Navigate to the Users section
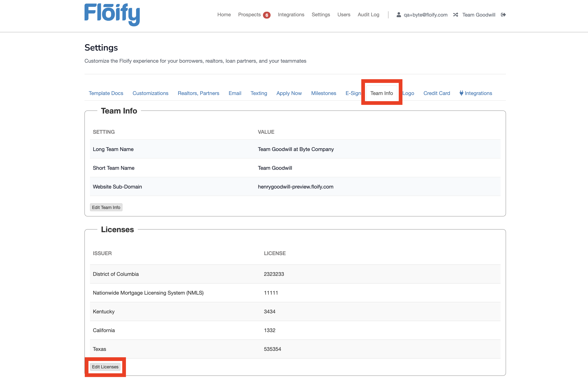This screenshot has height=378, width=588. click(344, 15)
